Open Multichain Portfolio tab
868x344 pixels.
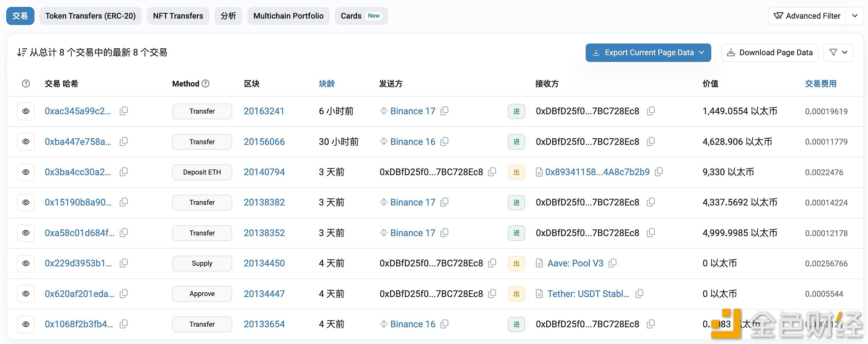pos(288,16)
